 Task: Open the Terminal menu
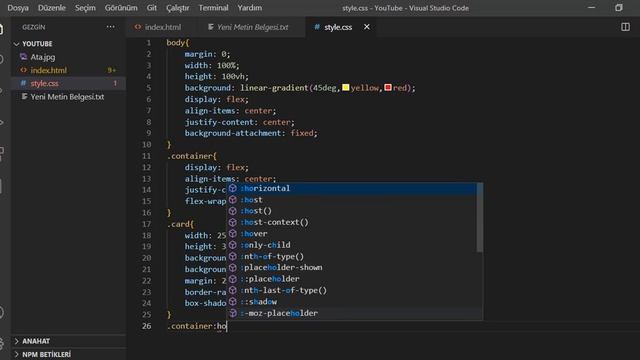[x=213, y=8]
